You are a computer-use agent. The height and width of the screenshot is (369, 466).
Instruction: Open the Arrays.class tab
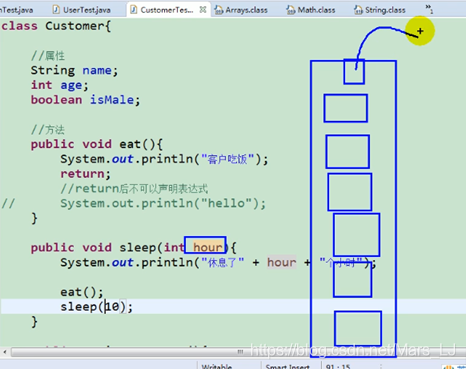(241, 10)
